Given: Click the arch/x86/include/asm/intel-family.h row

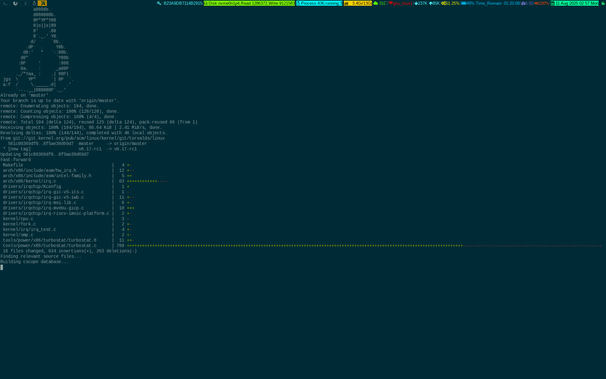Looking at the screenshot, I should 67,176.
